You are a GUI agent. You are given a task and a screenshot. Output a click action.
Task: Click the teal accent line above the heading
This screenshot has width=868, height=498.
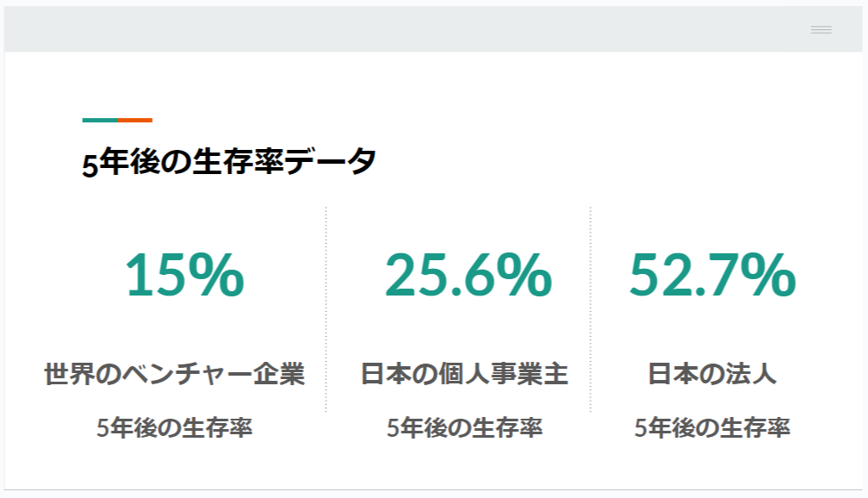coord(100,120)
